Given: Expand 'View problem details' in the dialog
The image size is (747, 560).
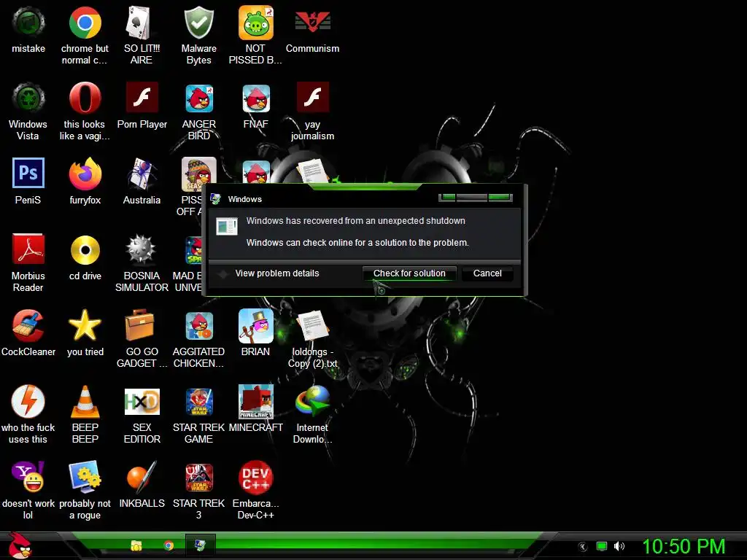Looking at the screenshot, I should [276, 273].
